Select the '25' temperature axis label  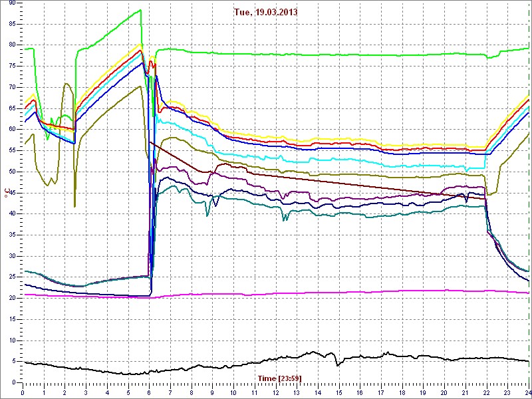tap(11, 277)
